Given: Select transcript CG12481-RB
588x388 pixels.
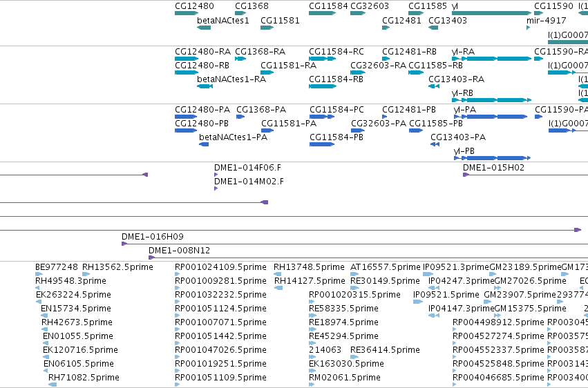Looking at the screenshot, I should click(x=386, y=59).
